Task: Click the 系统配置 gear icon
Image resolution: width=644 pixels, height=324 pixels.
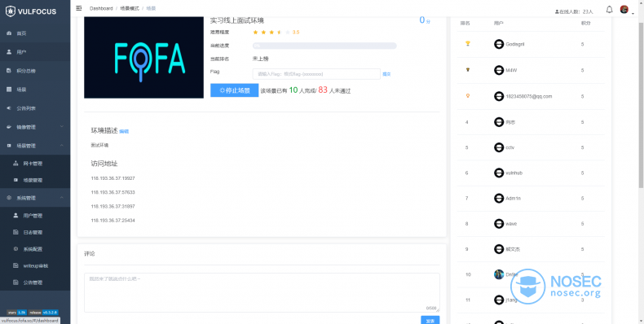Action: [x=16, y=249]
